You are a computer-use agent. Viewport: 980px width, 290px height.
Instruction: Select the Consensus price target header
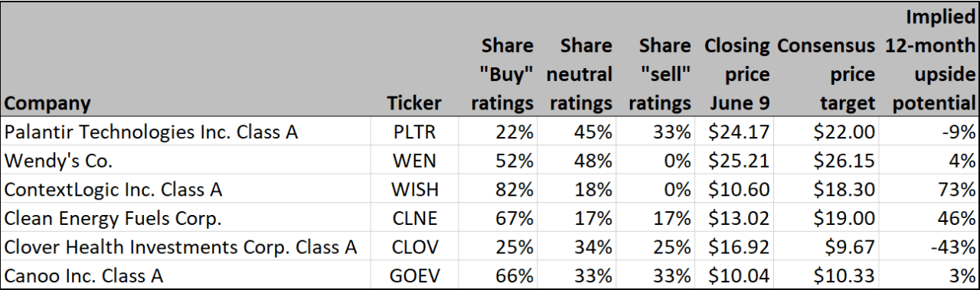(826, 74)
